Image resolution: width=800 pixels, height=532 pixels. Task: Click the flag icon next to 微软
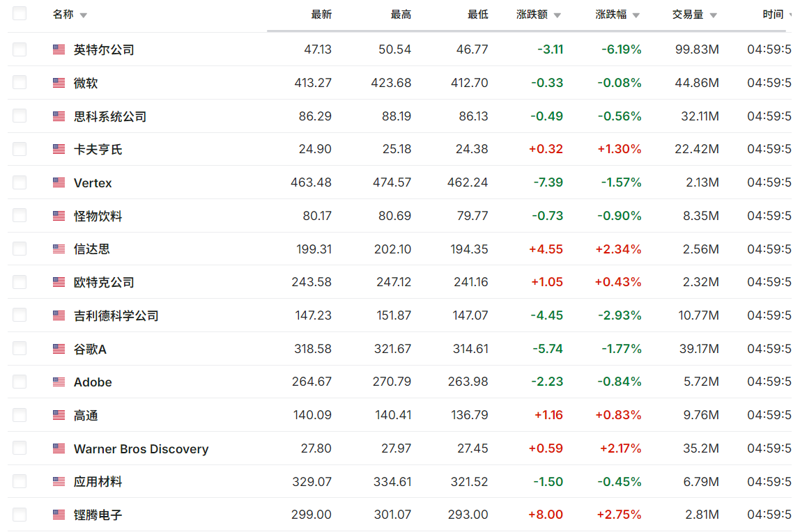(59, 83)
